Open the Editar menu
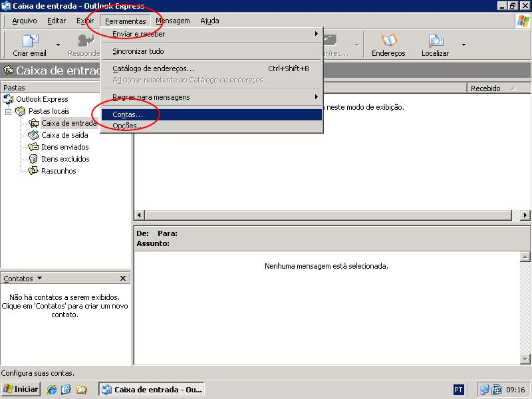 pos(57,21)
